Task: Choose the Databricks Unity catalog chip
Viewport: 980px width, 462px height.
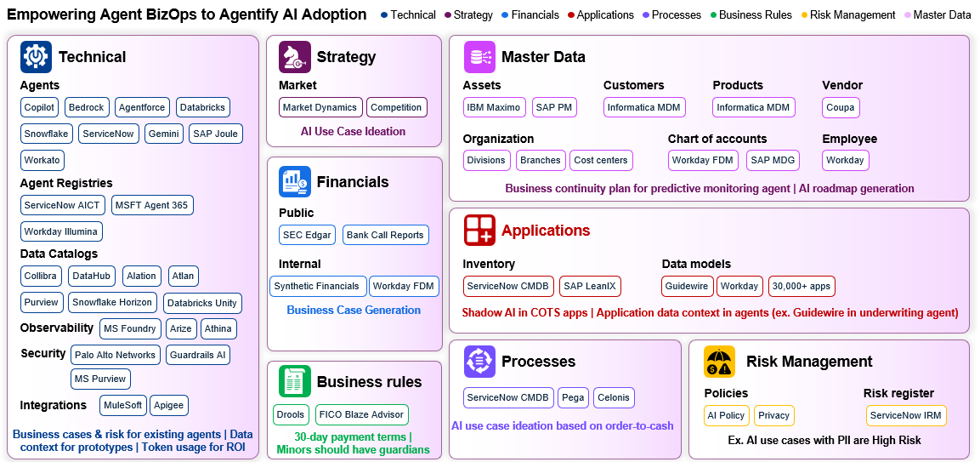Action: 202,303
